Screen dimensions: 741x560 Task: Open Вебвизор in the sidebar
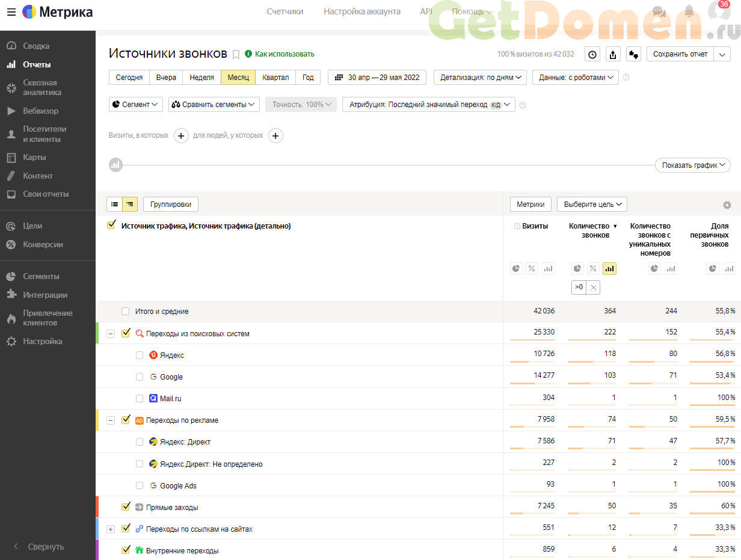pos(41,111)
